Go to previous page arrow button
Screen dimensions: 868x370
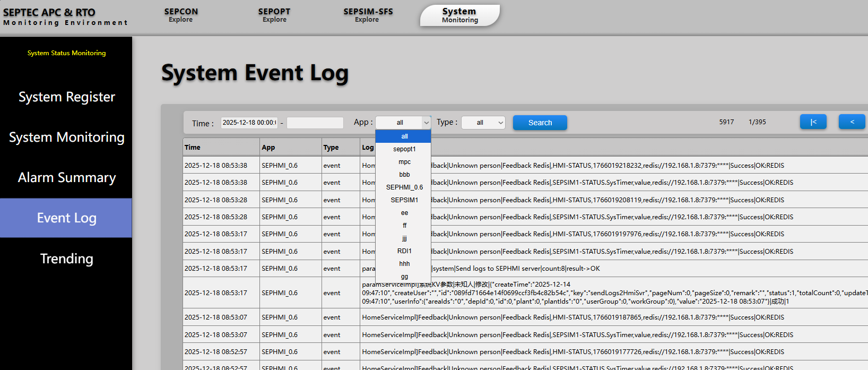(x=852, y=122)
